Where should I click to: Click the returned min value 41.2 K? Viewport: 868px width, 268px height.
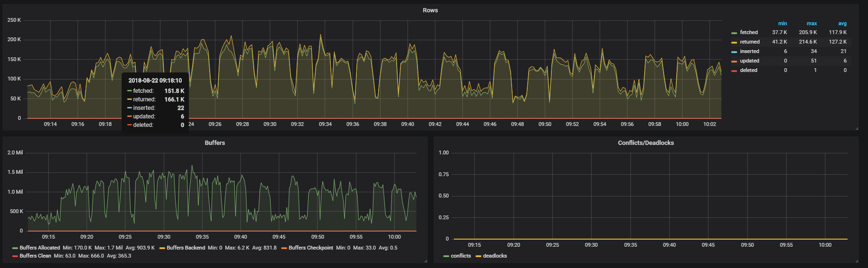[779, 42]
